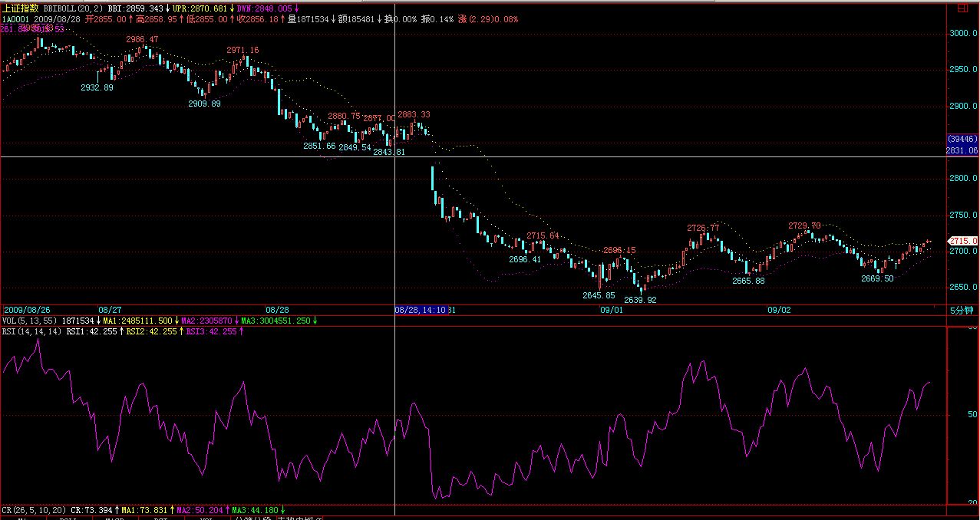Click the trough label 2909.89
Viewport: 980px width, 520px height.
coord(205,104)
